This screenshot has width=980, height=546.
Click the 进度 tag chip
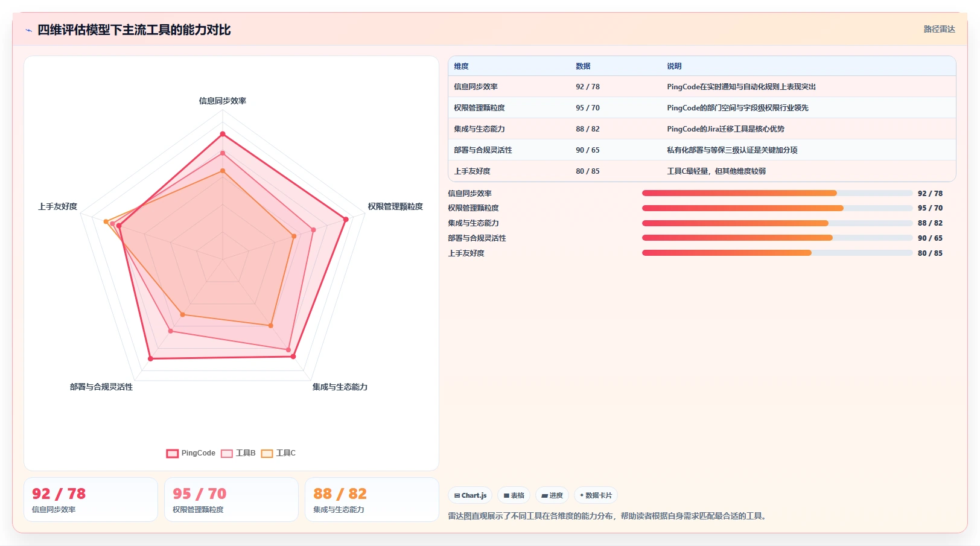coord(552,495)
